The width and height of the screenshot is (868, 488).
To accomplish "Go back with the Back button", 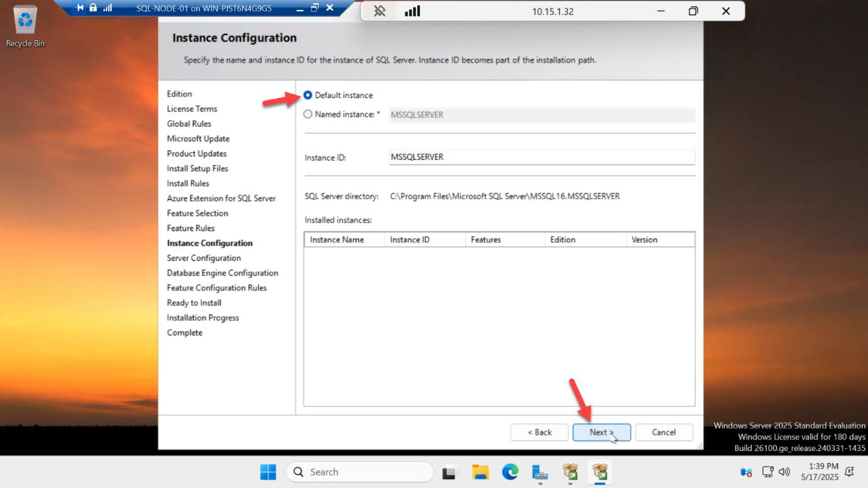I will (x=539, y=432).
